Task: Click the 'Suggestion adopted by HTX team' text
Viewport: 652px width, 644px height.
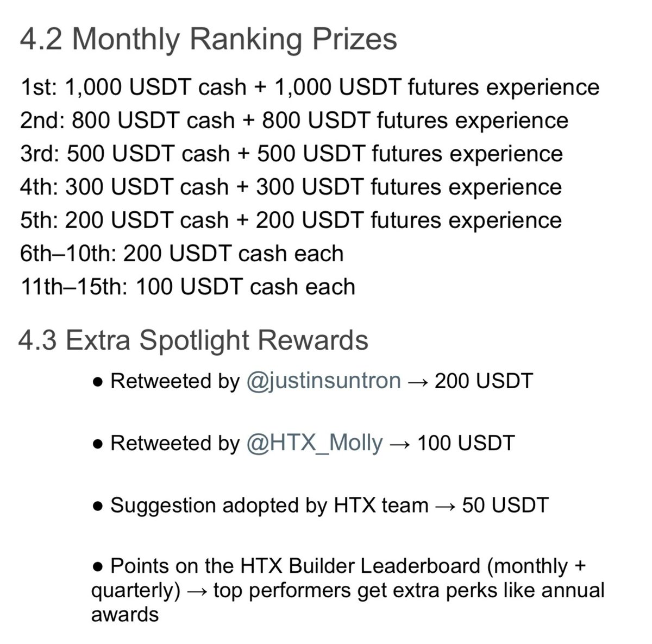Action: pyautogui.click(x=269, y=505)
